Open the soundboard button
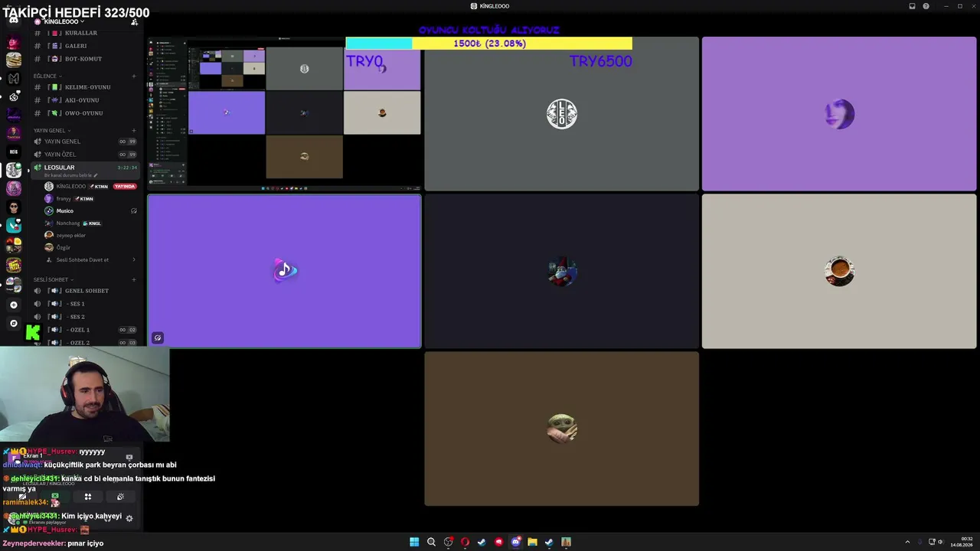The width and height of the screenshot is (980, 551). 120,497
